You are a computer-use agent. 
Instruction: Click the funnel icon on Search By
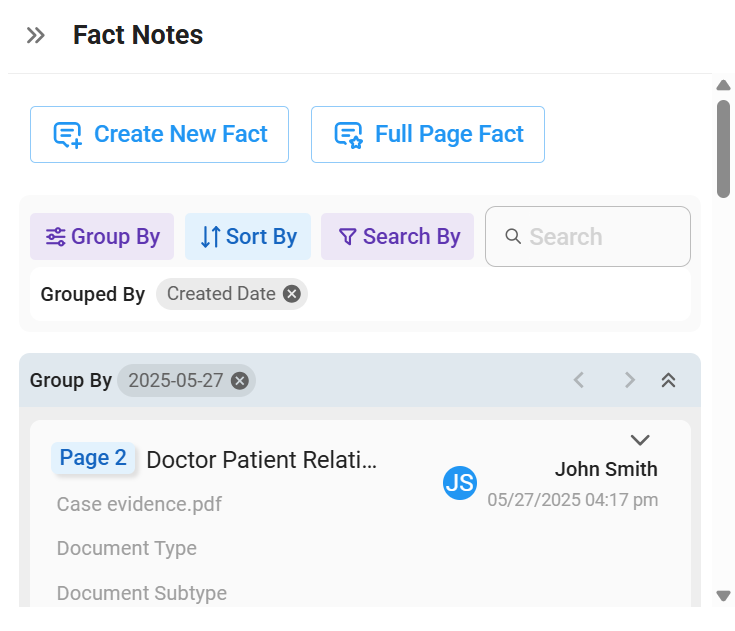[x=347, y=237]
